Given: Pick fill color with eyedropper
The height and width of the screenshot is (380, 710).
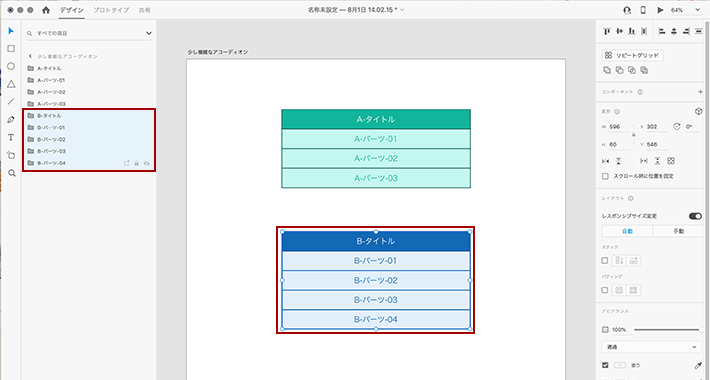Looking at the screenshot, I should coord(698,365).
